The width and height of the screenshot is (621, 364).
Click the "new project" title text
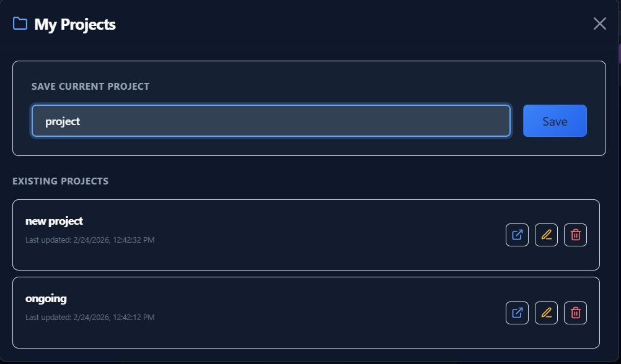pos(55,220)
